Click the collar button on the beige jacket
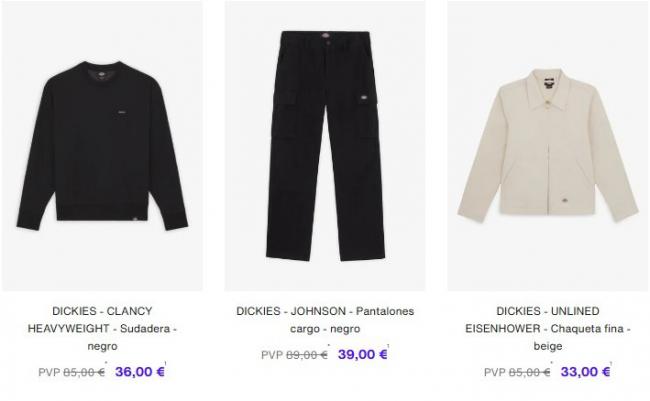650x401 pixels. point(548,105)
